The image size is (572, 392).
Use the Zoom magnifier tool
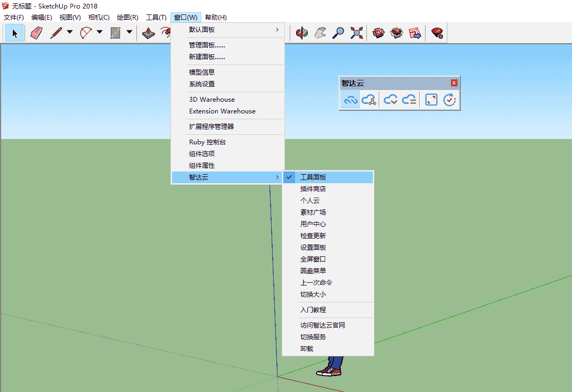click(338, 32)
